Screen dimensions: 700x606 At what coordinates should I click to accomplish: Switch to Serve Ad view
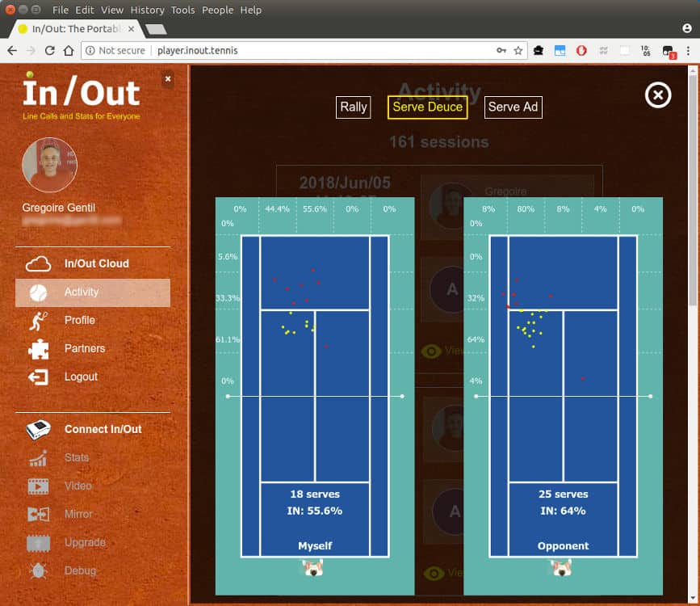513,107
